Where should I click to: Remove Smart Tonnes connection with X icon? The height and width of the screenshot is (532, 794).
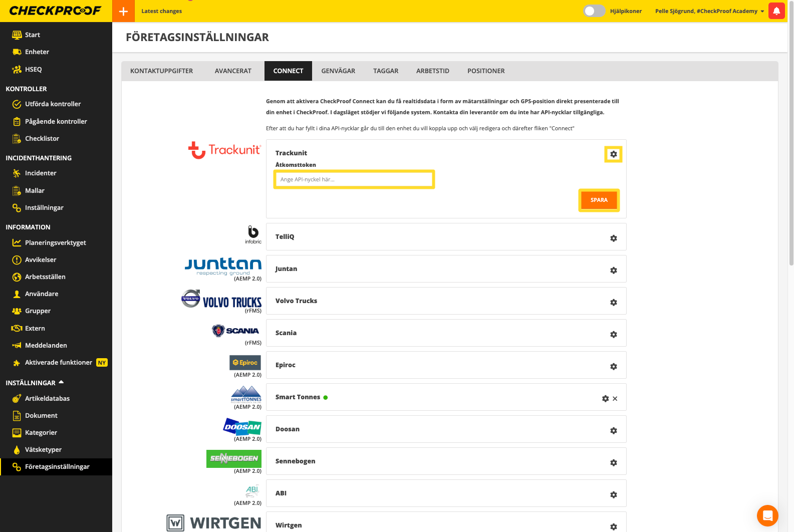(615, 399)
